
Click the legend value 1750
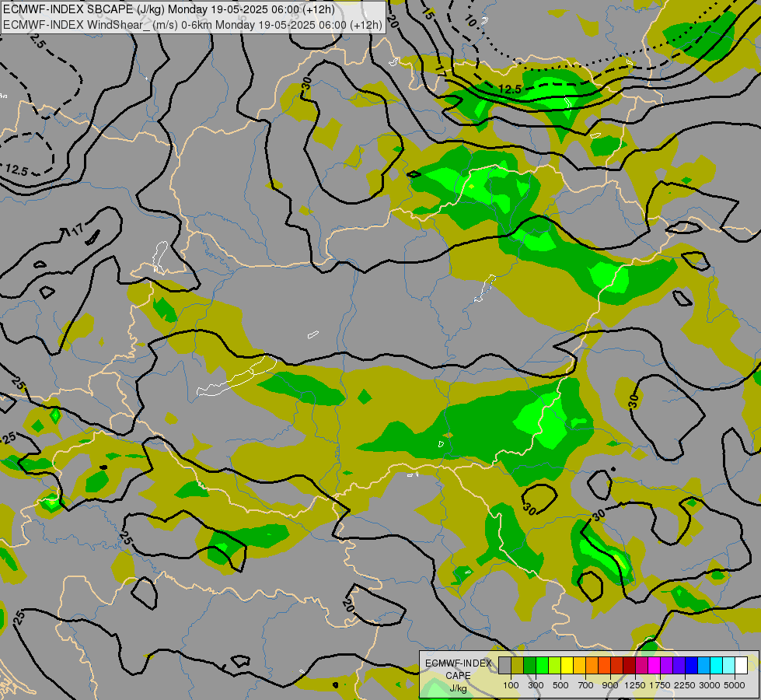[660, 685]
